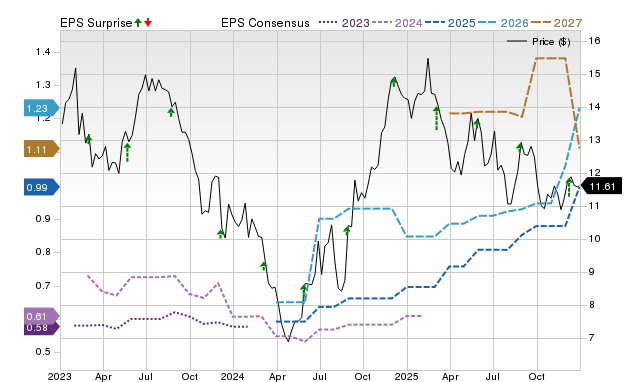Toggle the 2025 EPS Consensus legend entry
The height and width of the screenshot is (382, 640).
click(x=450, y=23)
